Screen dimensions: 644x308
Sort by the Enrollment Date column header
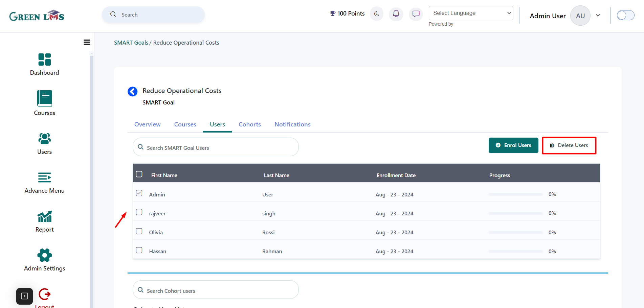tap(396, 175)
